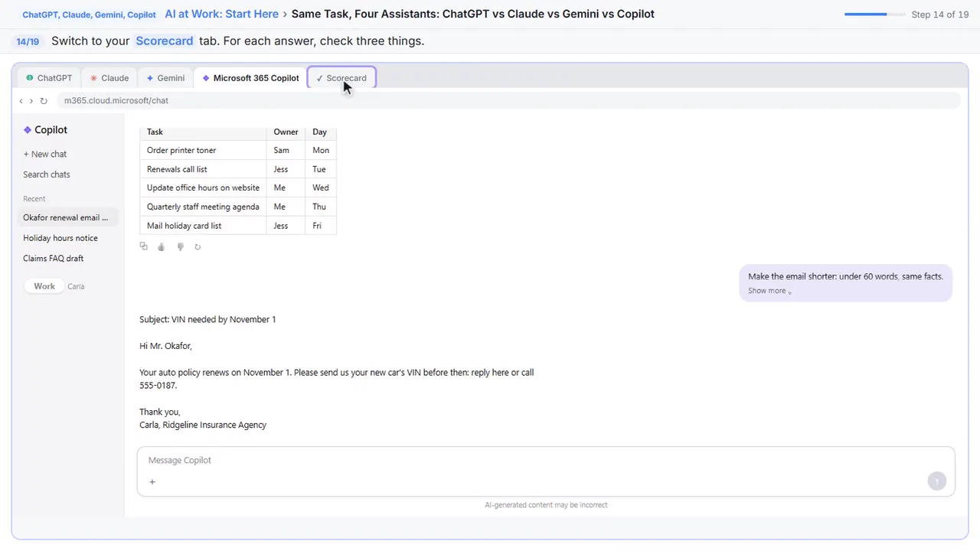The height and width of the screenshot is (551, 980).
Task: Switch to the Work mode toggle
Action: tap(44, 286)
